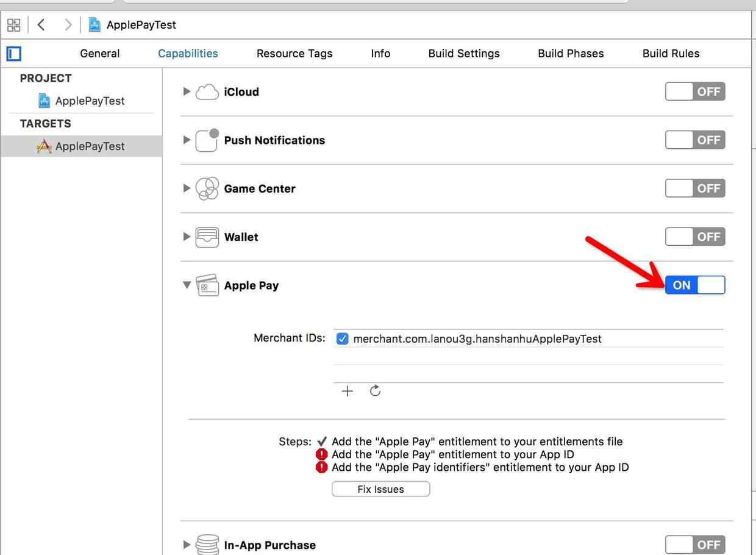Open the related items grid icon

(x=13, y=25)
